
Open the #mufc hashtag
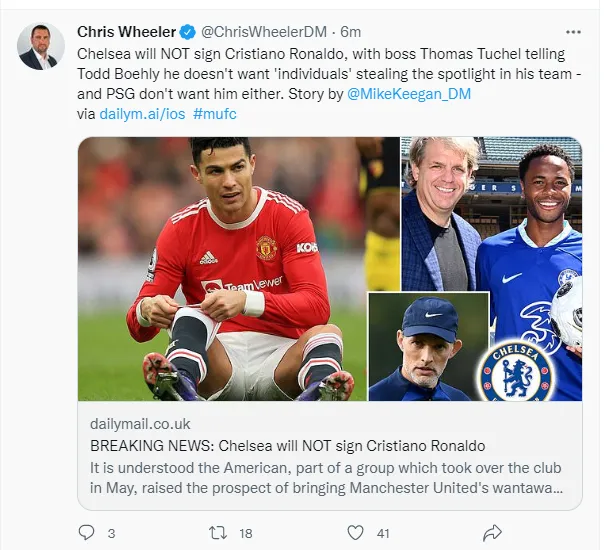[x=214, y=114]
